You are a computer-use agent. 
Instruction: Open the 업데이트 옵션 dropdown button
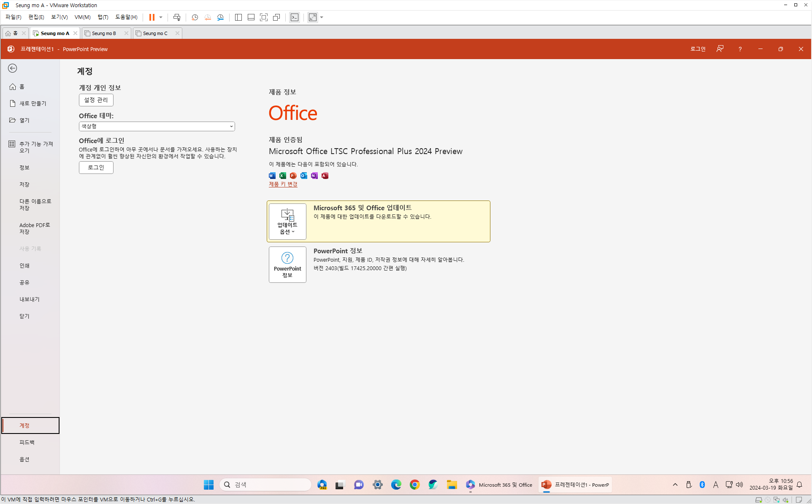coord(287,222)
